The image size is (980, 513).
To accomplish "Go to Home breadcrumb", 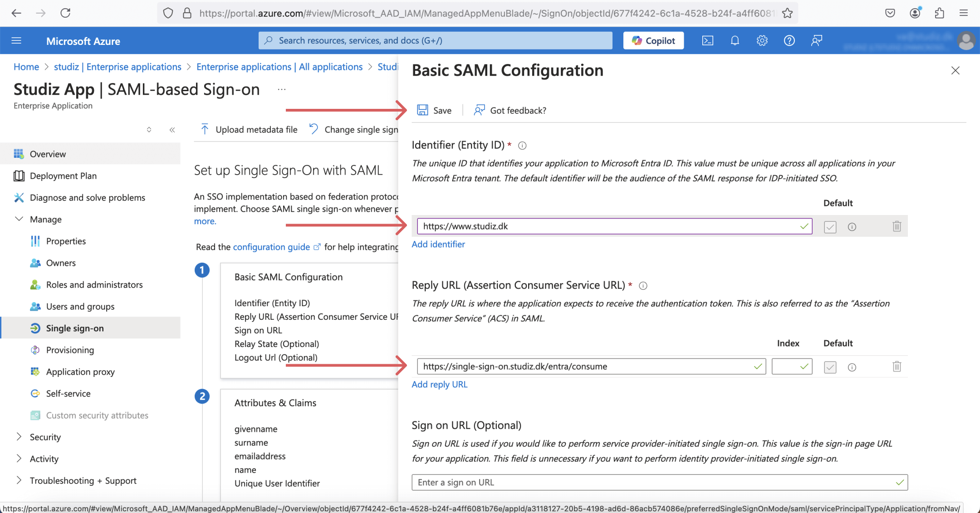I will [26, 67].
